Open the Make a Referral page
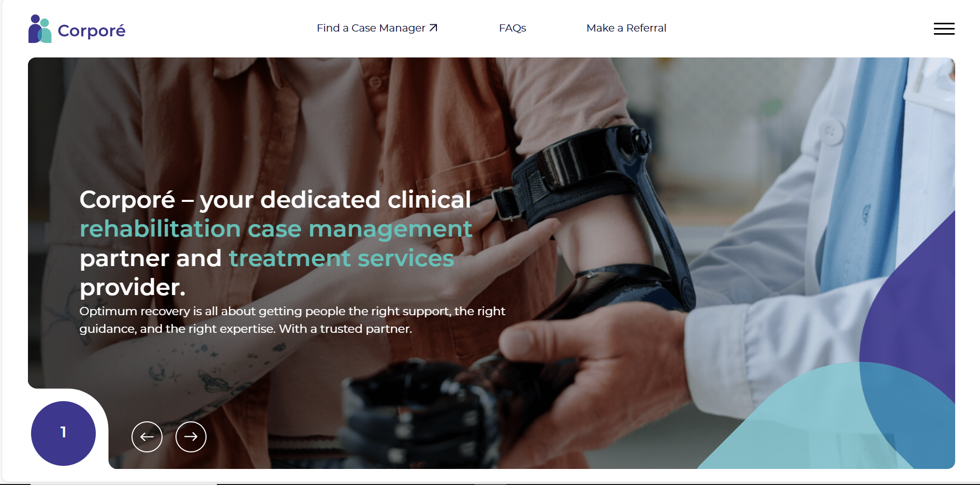This screenshot has width=980, height=485. click(x=626, y=28)
